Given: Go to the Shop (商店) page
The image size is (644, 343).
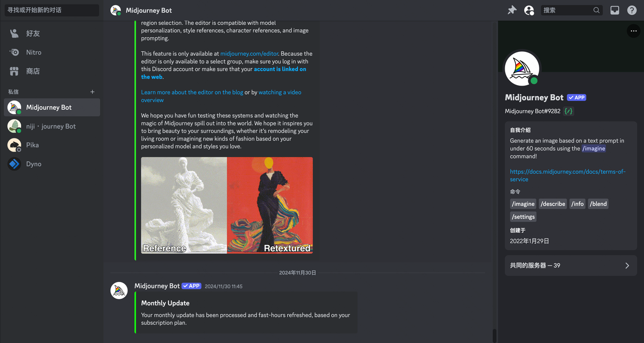Looking at the screenshot, I should pos(52,71).
